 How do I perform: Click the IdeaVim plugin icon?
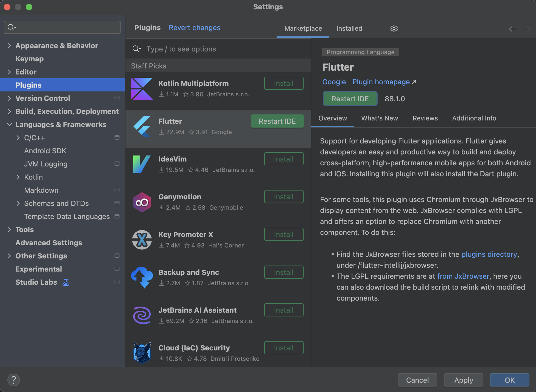coord(142,164)
